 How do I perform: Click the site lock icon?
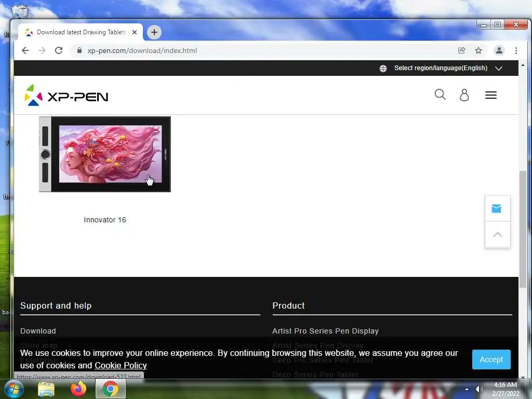point(79,50)
